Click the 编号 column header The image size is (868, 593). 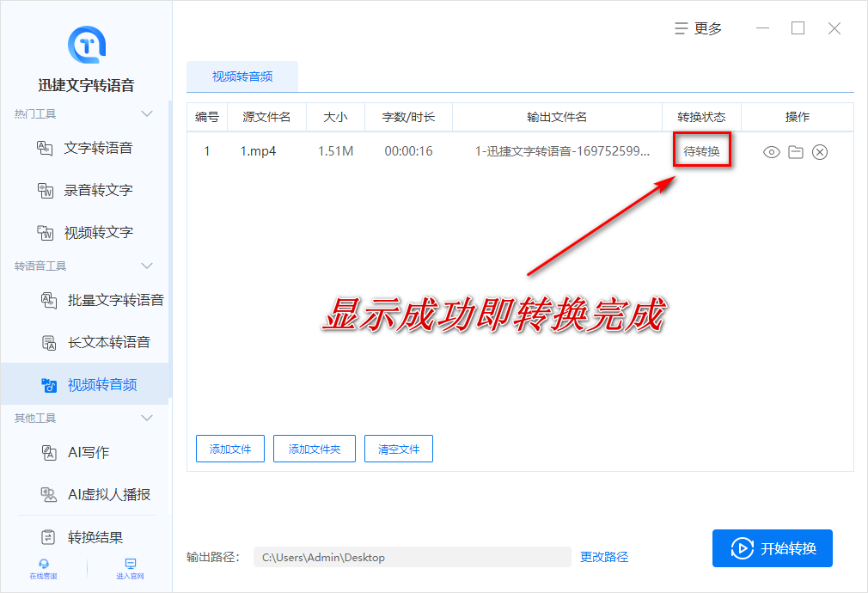coord(207,117)
